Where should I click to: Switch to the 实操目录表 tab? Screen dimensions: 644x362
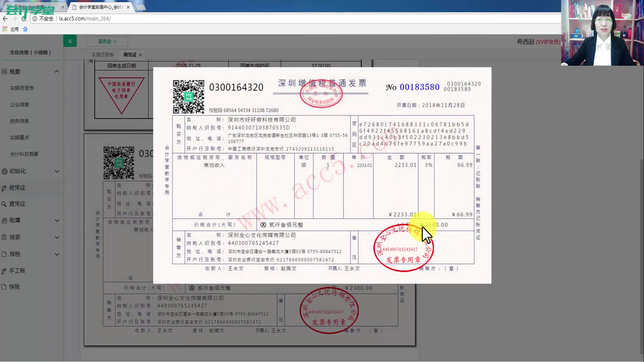pyautogui.click(x=103, y=55)
